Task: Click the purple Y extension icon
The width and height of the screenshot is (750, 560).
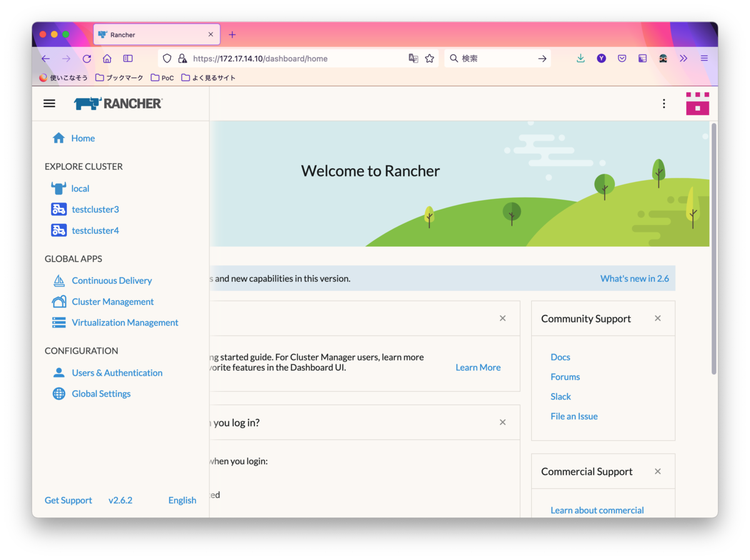Action: point(601,58)
